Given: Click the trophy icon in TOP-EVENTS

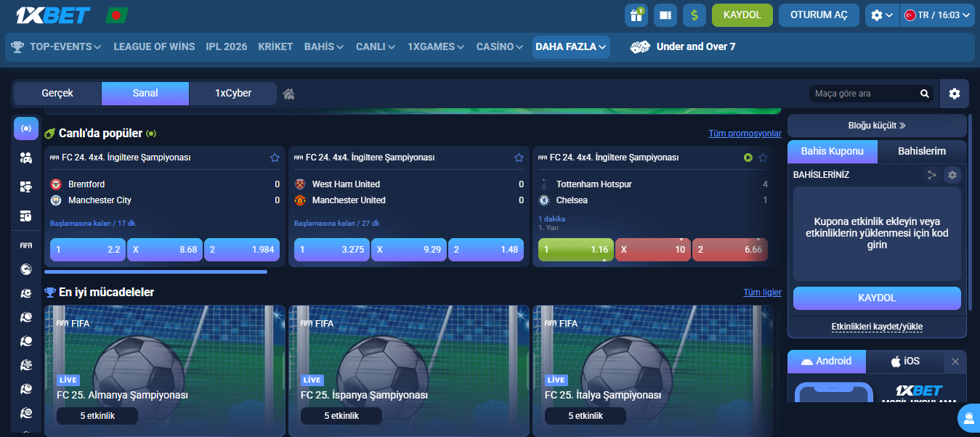Looking at the screenshot, I should point(17,46).
